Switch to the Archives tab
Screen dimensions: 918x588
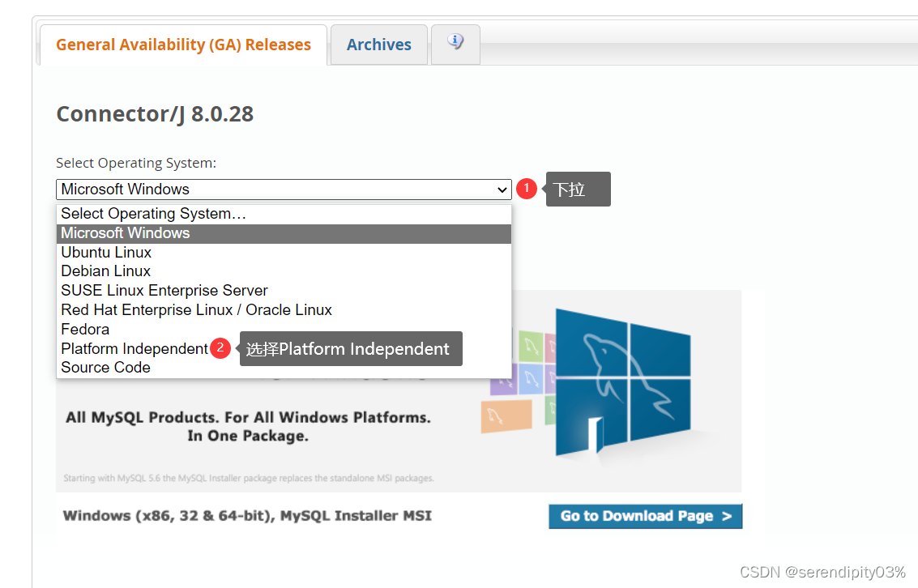379,45
